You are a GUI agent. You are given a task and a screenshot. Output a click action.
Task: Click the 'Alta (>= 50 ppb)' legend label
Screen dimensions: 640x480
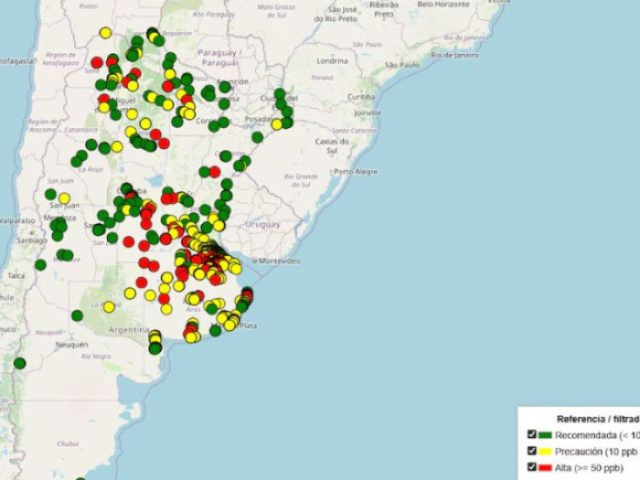point(589,468)
